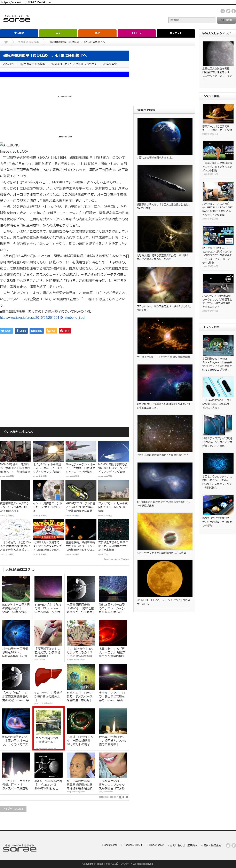
Task: Open the RSS feed icon in header
Action: click(222, 11)
